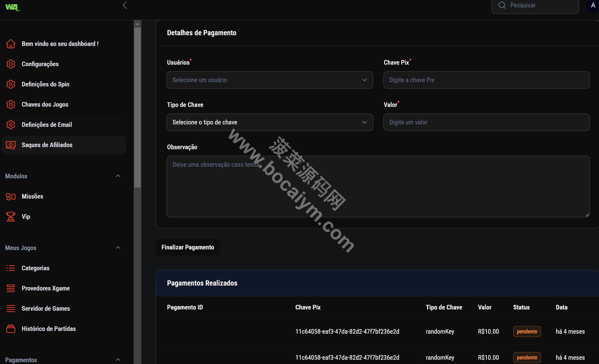Screen dimensions: 599x364
Task: Click second row Pix key 11c64058
Action: pyautogui.click(x=347, y=358)
